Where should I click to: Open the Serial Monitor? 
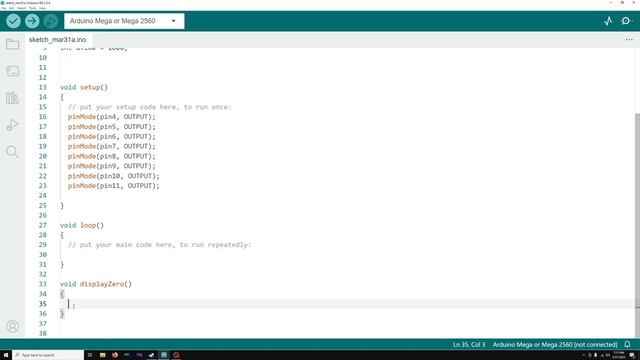[626, 21]
